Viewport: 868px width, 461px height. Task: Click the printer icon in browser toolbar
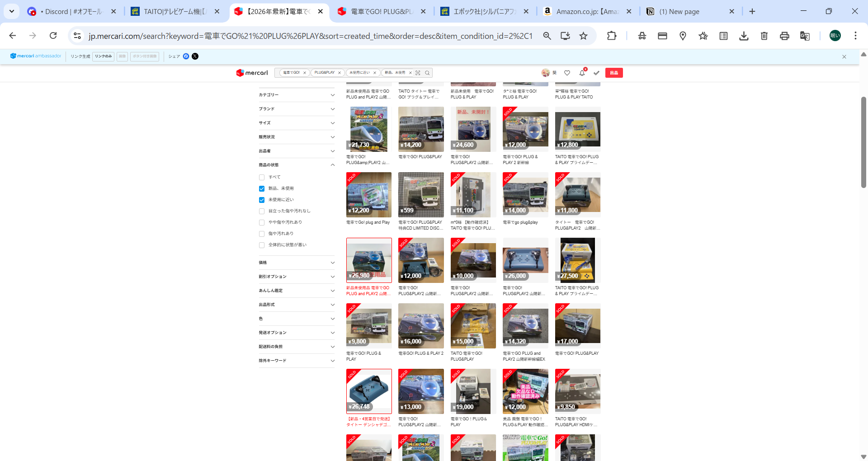pyautogui.click(x=784, y=36)
